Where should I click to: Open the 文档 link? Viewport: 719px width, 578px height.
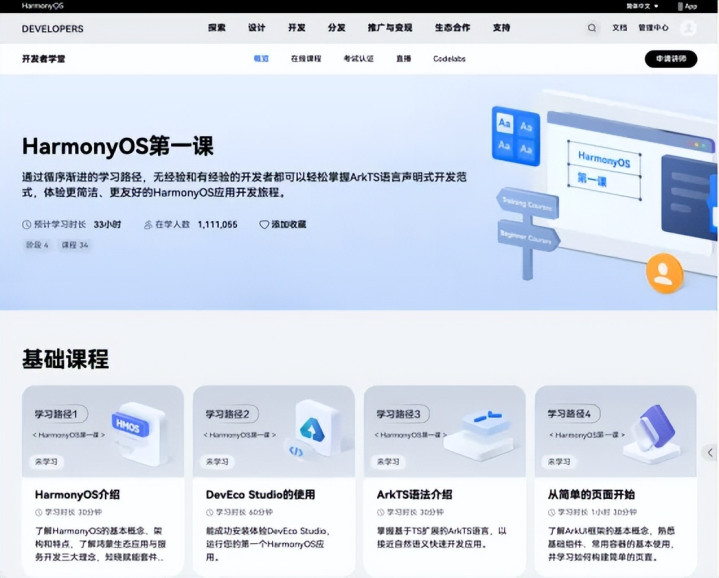[x=619, y=28]
